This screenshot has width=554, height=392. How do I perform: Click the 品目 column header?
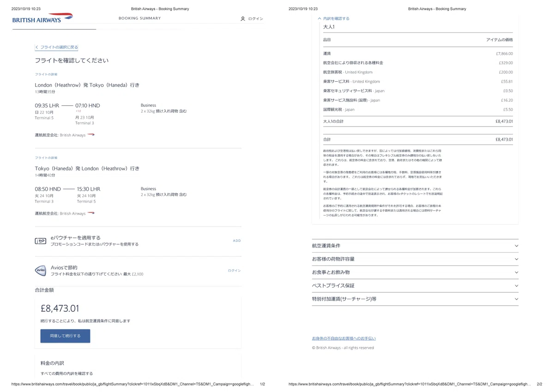tap(327, 40)
